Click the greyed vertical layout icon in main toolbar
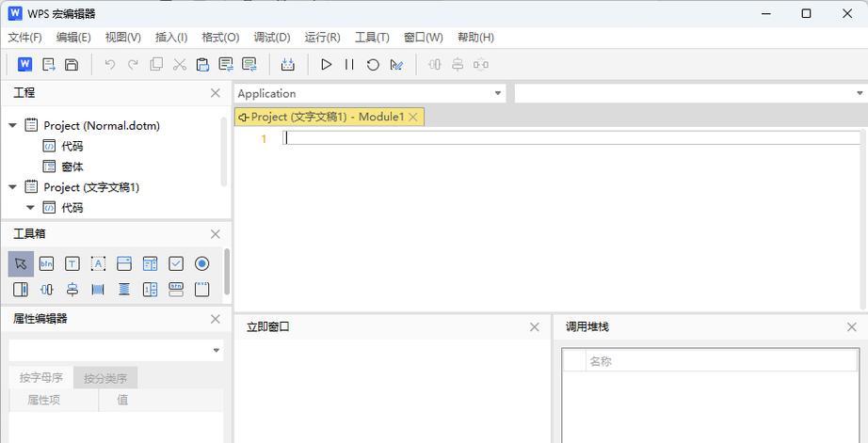The width and height of the screenshot is (868, 443). tap(458, 65)
